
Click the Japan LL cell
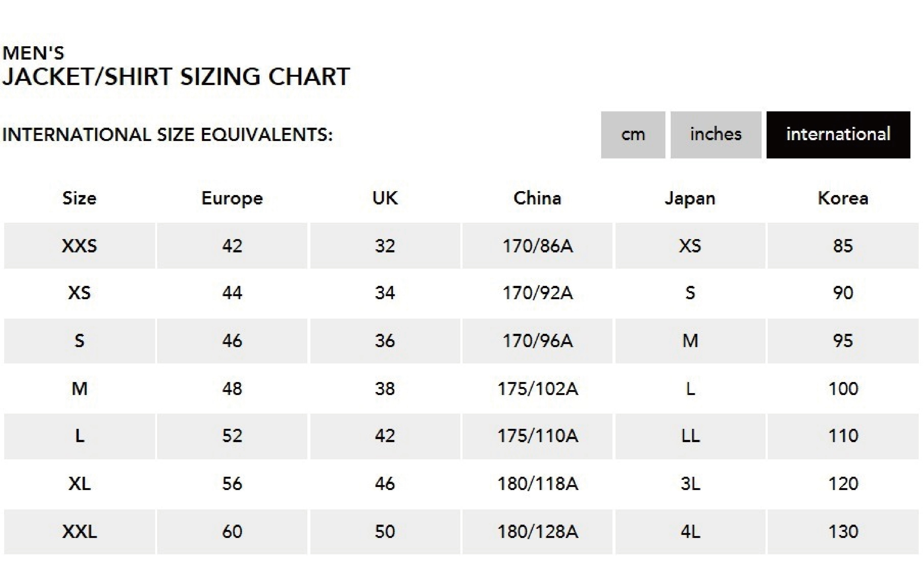click(690, 436)
